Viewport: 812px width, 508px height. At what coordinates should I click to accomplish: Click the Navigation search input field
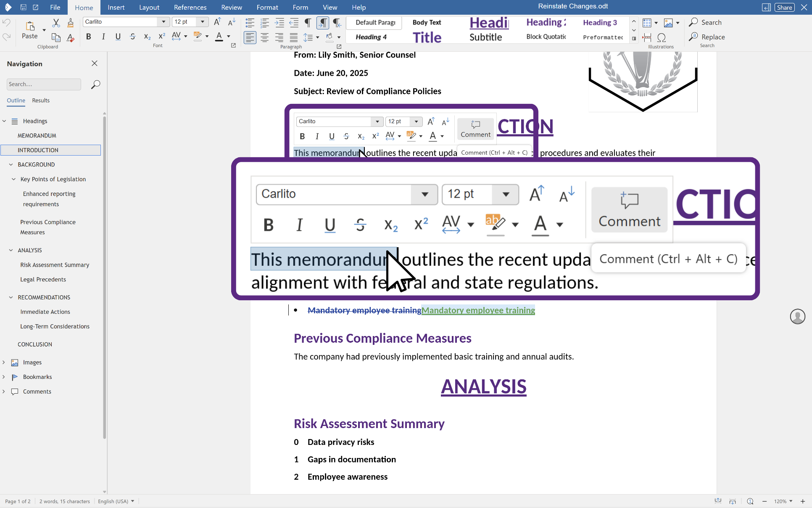pyautogui.click(x=44, y=84)
